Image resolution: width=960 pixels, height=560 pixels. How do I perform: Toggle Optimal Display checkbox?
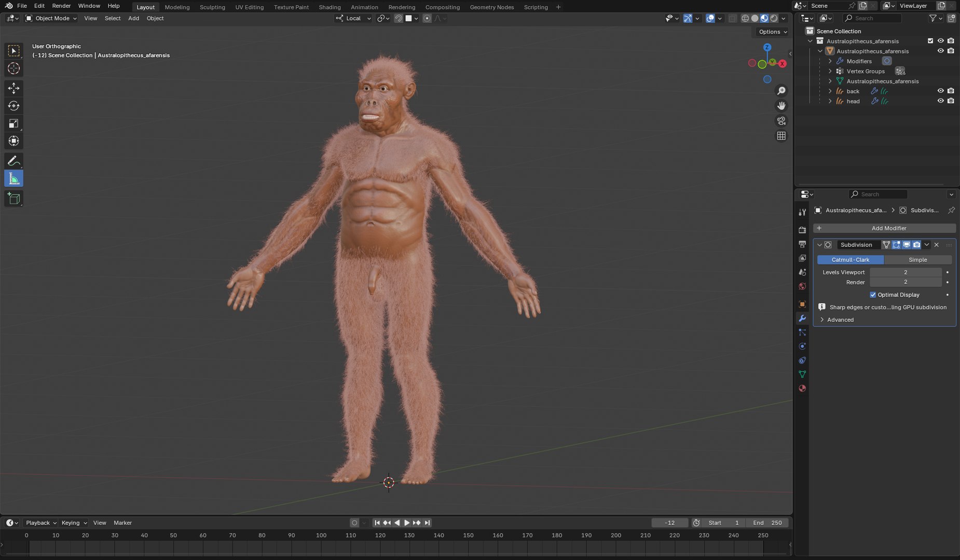coord(873,295)
